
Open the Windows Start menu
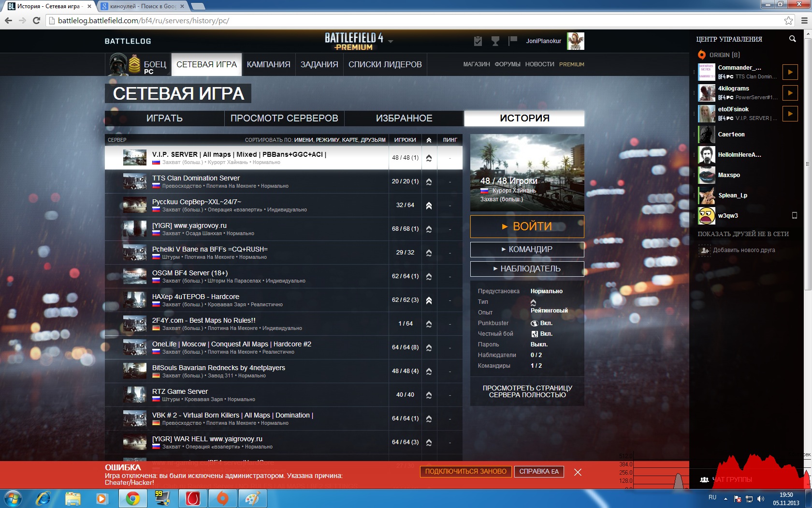pyautogui.click(x=12, y=498)
